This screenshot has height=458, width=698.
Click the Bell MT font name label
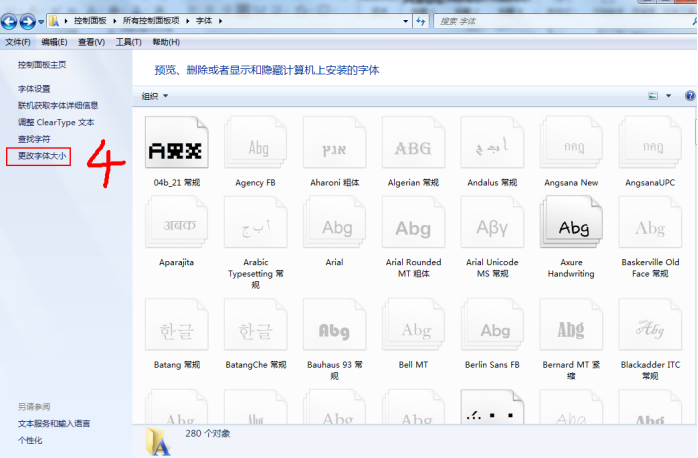tap(413, 365)
